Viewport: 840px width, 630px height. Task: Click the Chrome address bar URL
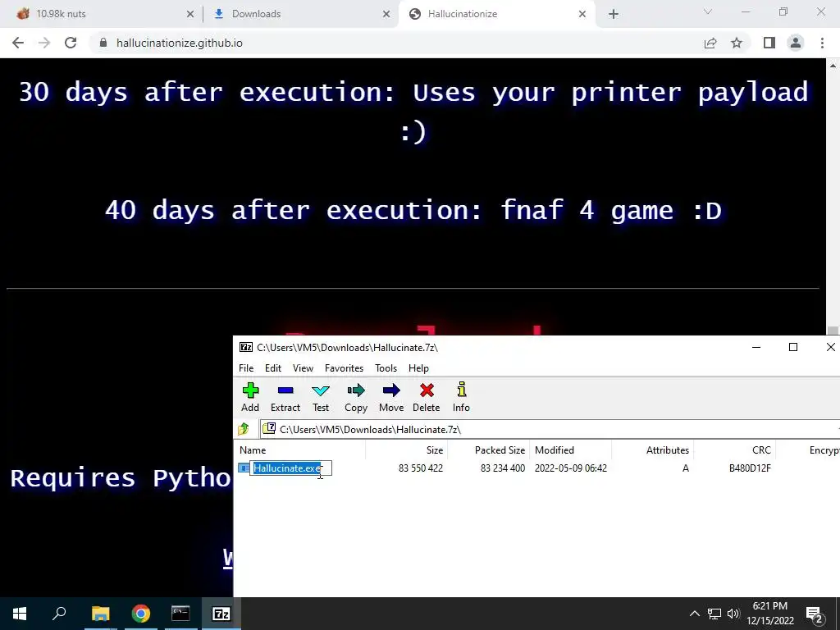[180, 43]
